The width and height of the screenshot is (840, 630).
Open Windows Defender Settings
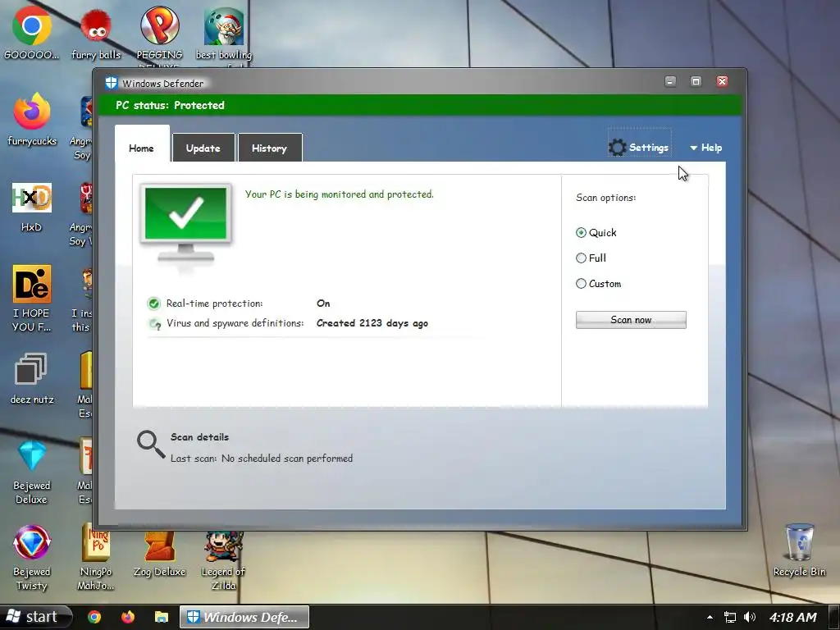click(639, 148)
